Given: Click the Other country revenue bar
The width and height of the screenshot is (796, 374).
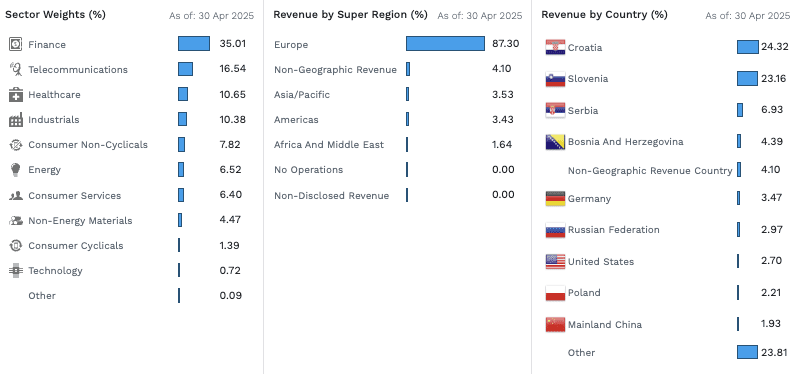Looking at the screenshot, I should [x=747, y=352].
